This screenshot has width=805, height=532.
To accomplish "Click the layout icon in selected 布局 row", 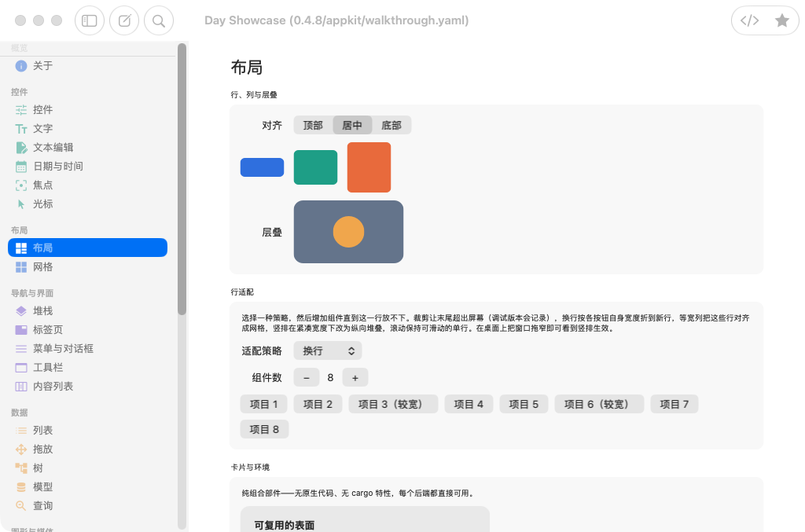I will (x=21, y=248).
